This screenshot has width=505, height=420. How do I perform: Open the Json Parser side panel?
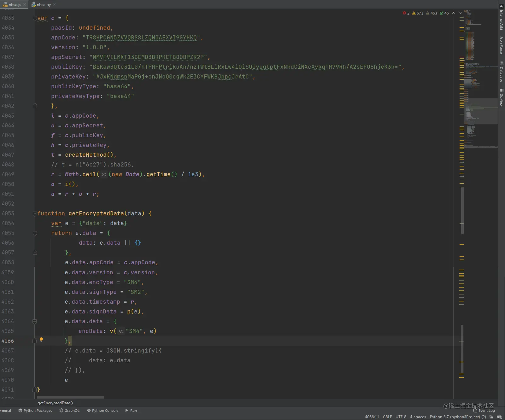(x=502, y=45)
